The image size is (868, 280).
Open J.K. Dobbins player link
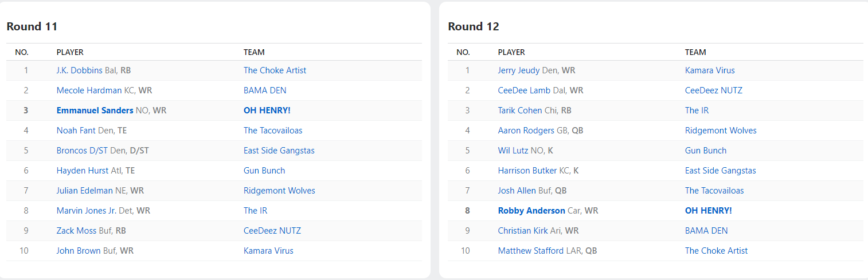[80, 70]
